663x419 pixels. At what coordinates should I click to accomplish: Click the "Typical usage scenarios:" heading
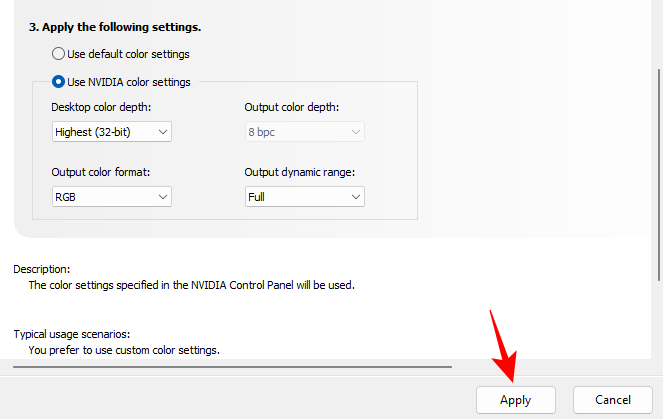pos(72,334)
